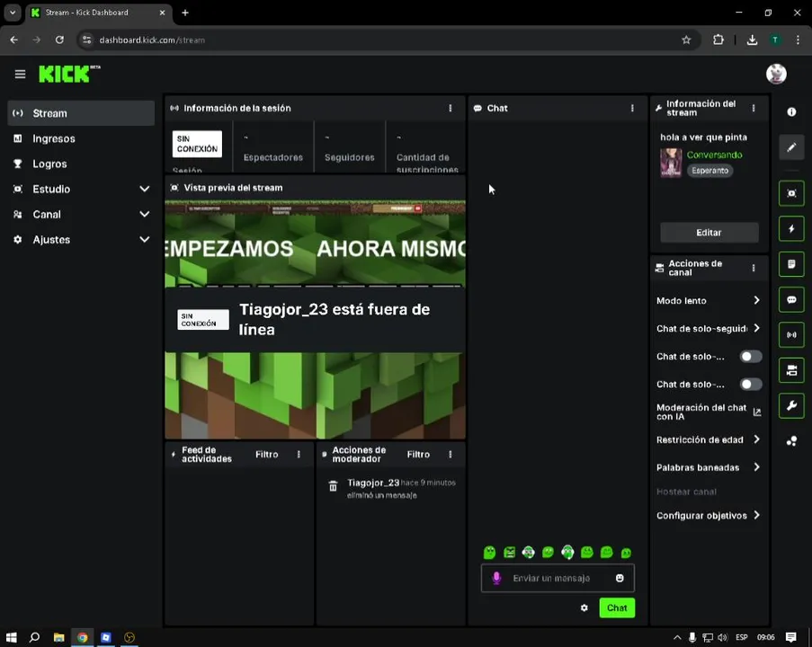
Task: Insert the angry square-face emote
Action: tap(509, 553)
